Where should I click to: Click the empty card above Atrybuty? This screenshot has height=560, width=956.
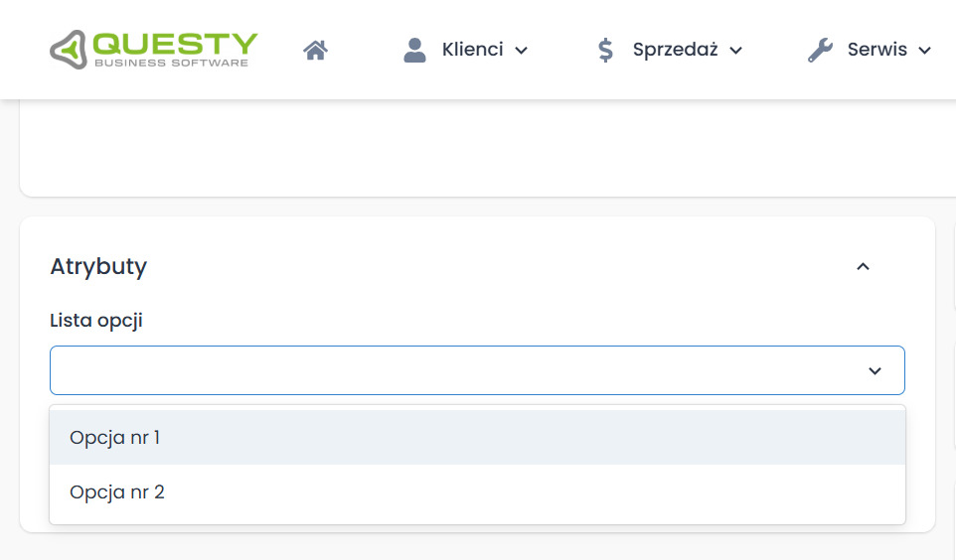[477, 149]
